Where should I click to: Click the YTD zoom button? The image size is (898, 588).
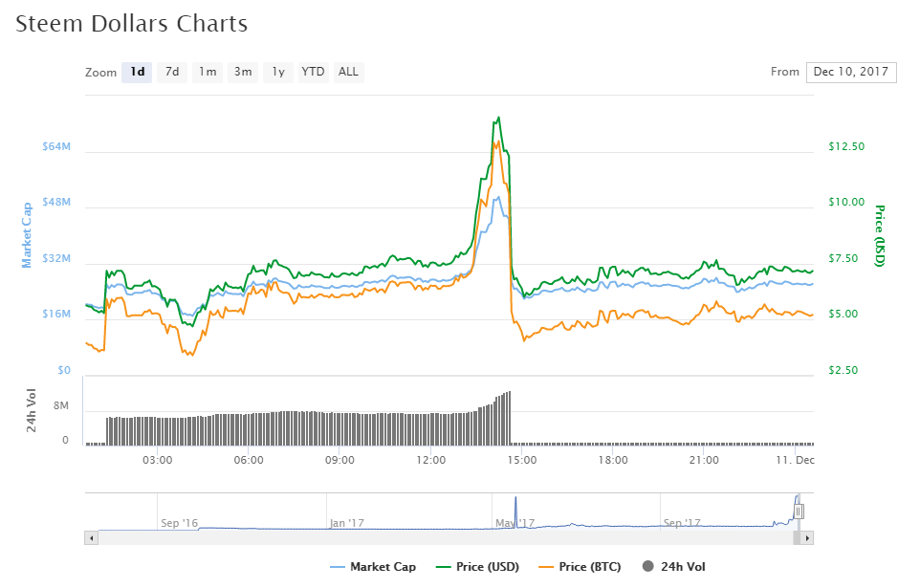pos(314,72)
